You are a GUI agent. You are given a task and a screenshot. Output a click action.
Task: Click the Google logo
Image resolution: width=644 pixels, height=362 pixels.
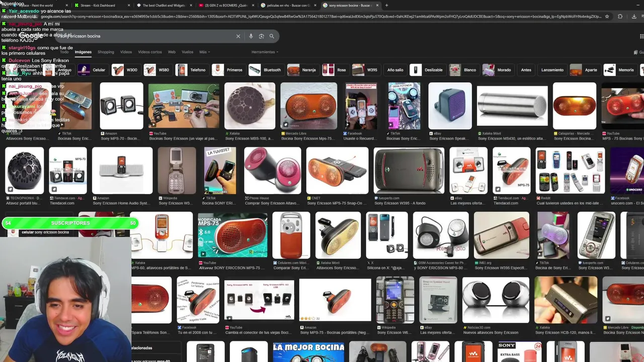click(31, 36)
